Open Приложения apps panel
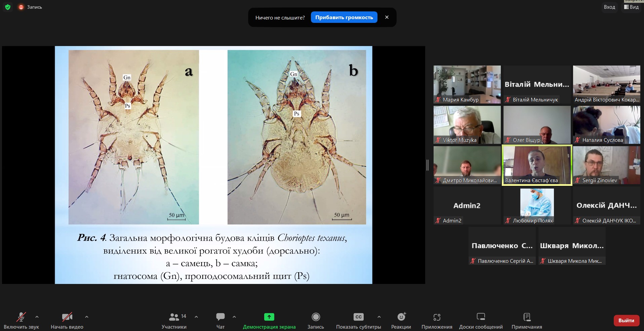Screen dimensions: 644x331 point(437,321)
